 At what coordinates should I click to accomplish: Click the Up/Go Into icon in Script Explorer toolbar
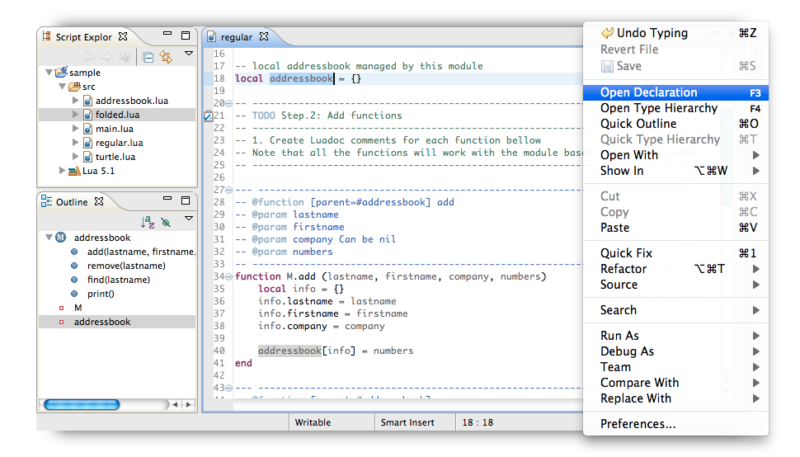tap(124, 57)
